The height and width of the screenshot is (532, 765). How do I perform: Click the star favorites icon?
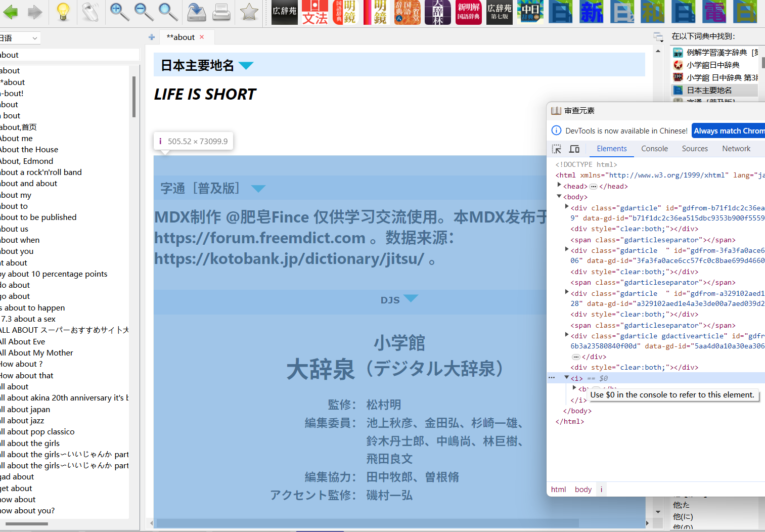tap(249, 12)
